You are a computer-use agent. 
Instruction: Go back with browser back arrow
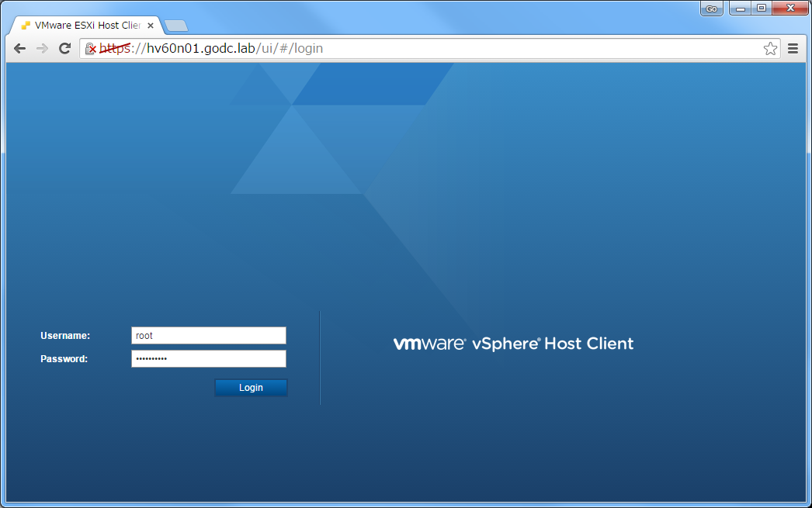(19, 49)
